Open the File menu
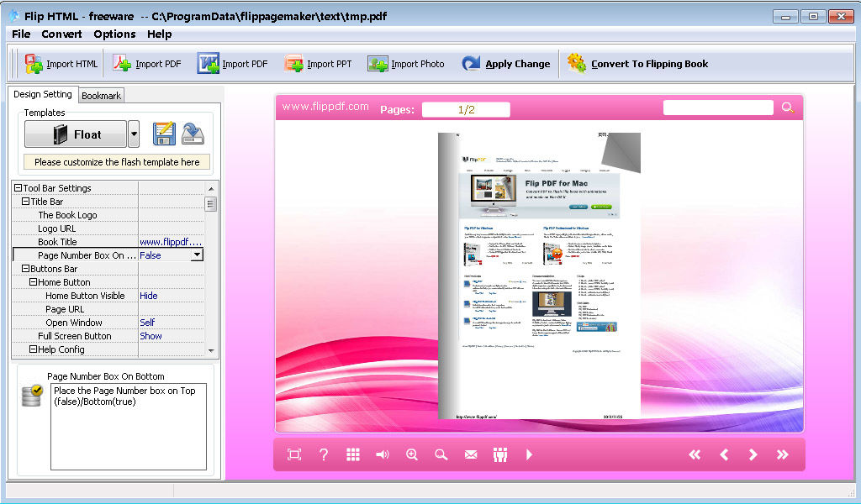 point(21,34)
